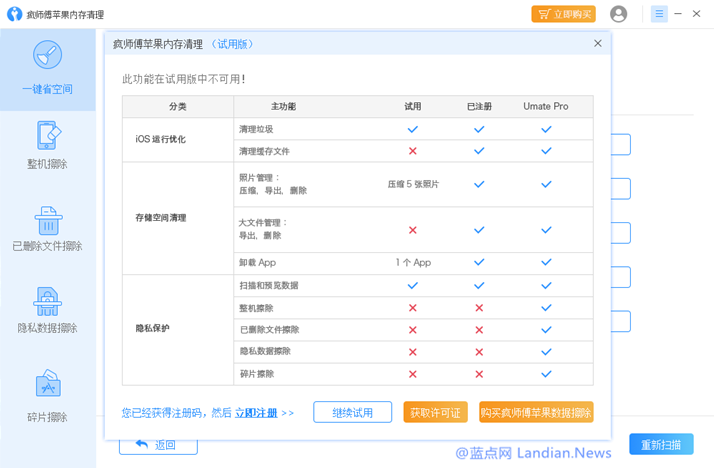Close the trial version dialog
The height and width of the screenshot is (468, 714).
tap(598, 44)
